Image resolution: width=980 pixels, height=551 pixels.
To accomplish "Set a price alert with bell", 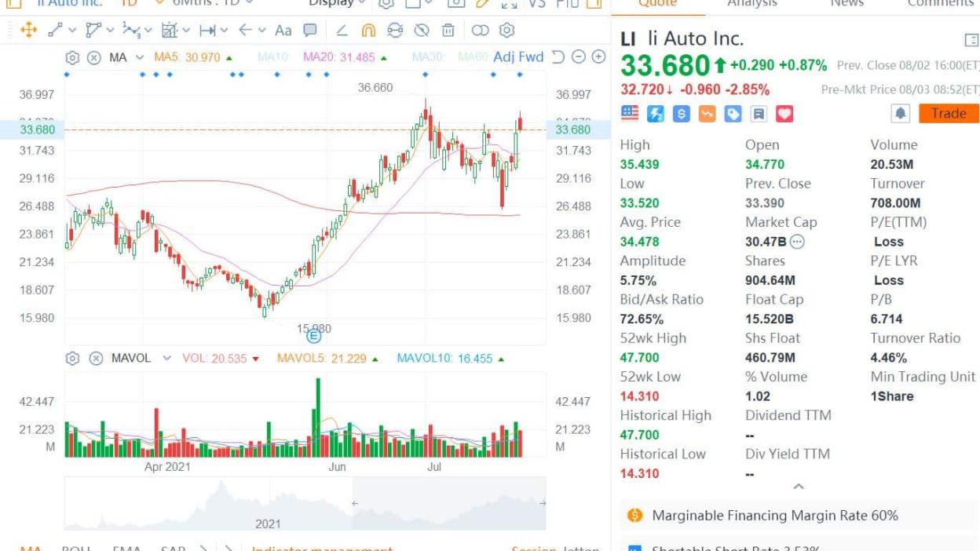I will tap(900, 113).
